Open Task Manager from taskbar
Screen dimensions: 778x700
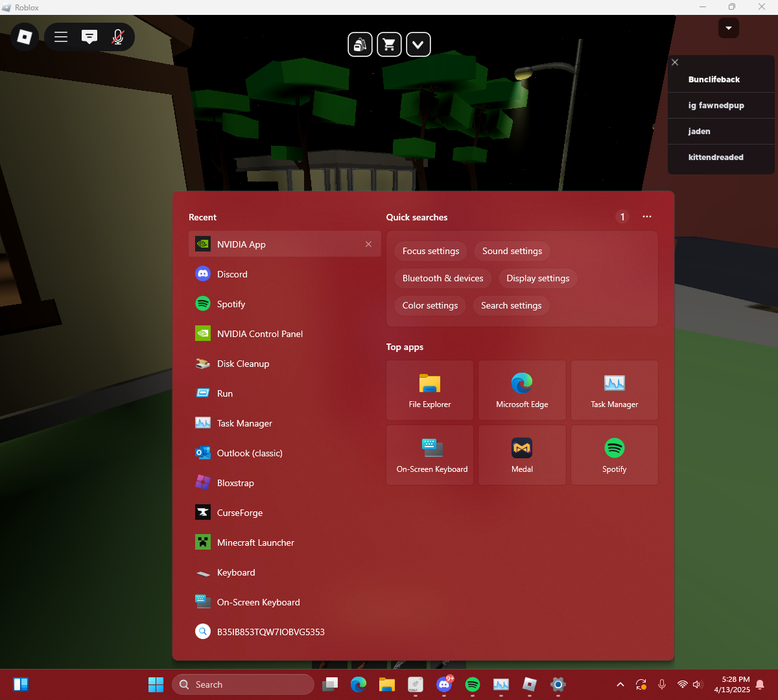click(x=501, y=684)
